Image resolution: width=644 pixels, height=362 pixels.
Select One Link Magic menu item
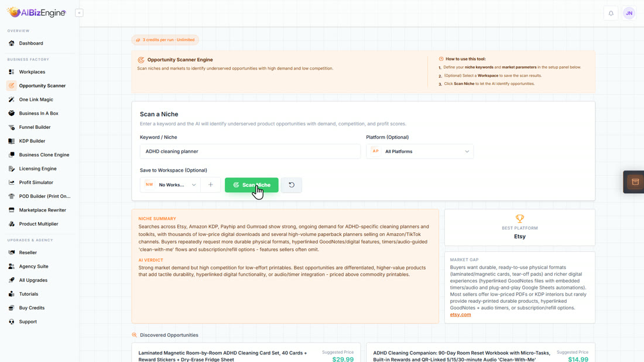(x=36, y=100)
